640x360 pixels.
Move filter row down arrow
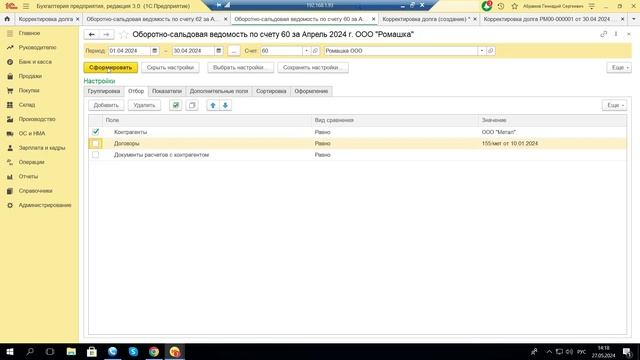coord(225,105)
